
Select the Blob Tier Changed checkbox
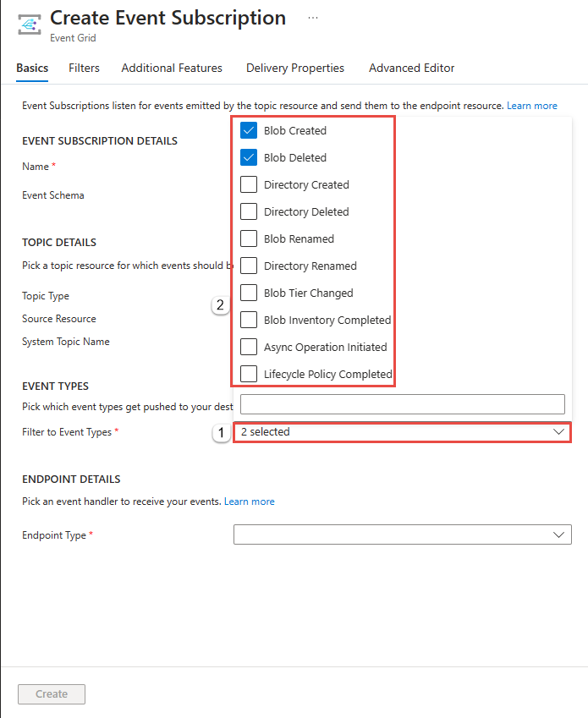[x=249, y=293]
